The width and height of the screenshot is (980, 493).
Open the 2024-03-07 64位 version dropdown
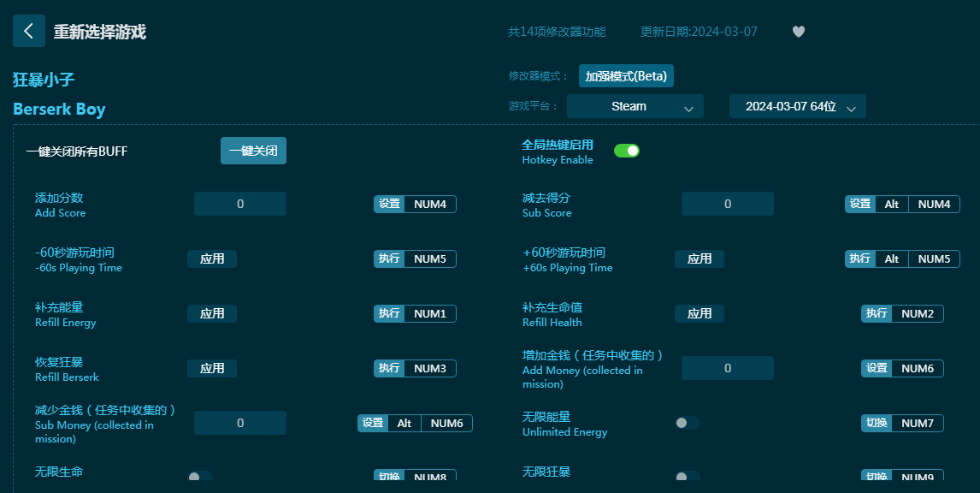click(x=798, y=106)
